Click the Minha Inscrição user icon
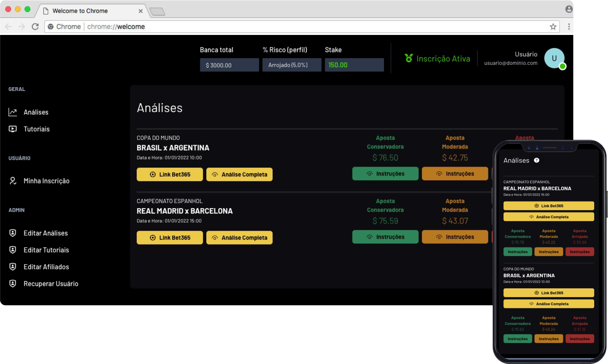This screenshot has height=364, width=608. coord(13,181)
